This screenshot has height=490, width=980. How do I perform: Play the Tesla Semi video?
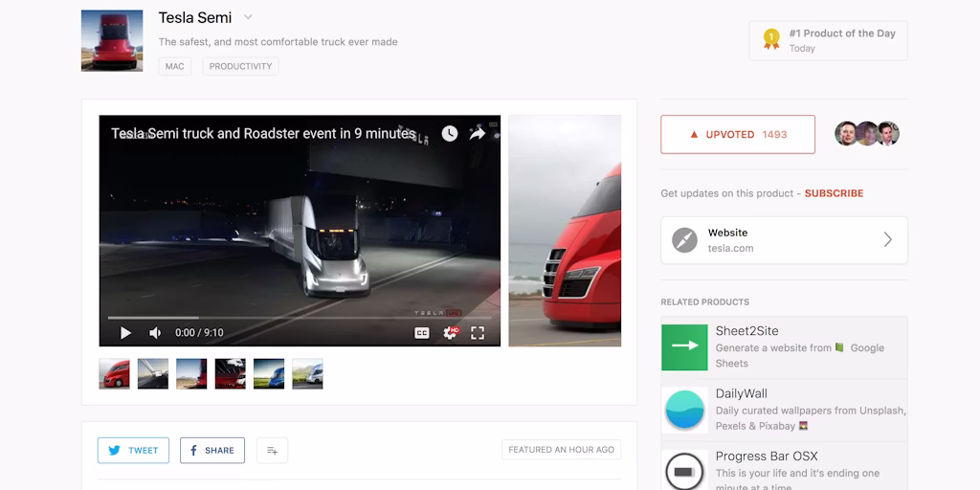(125, 333)
